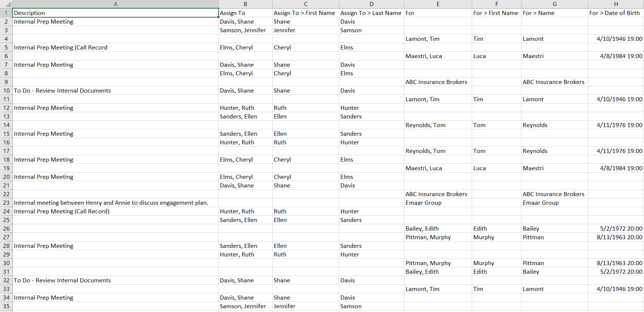
Task: Click the 'For > Date of Birth' header cell
Action: point(615,13)
